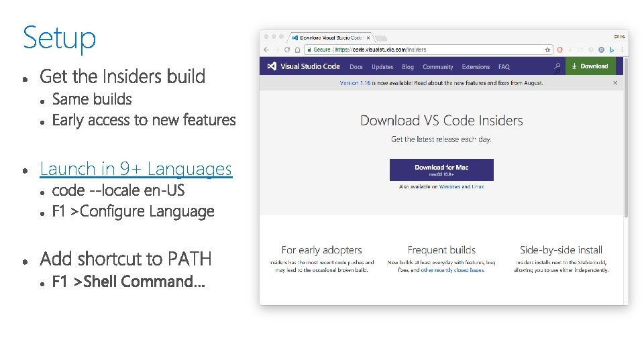644x362 pixels.
Task: Click 'Download VS Code Insiders' heading
Action: pos(441,121)
